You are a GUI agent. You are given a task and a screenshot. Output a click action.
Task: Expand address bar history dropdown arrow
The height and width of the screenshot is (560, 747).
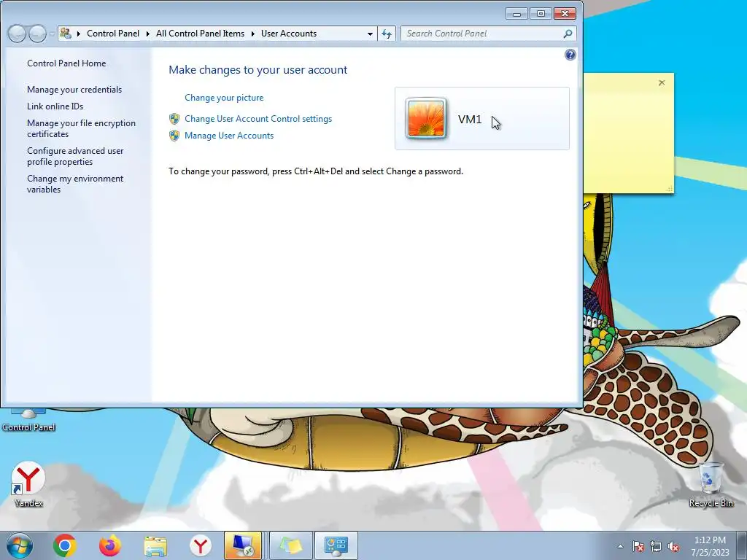click(370, 34)
